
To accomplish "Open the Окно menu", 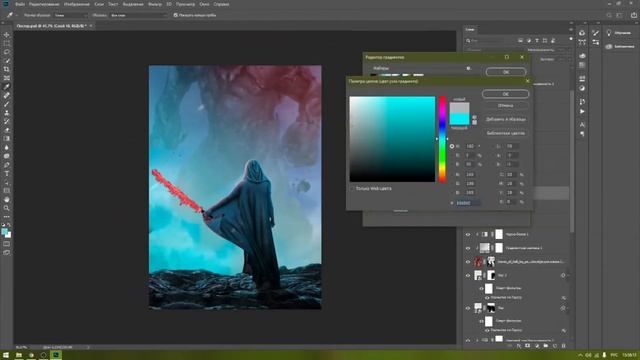I will point(204,4).
